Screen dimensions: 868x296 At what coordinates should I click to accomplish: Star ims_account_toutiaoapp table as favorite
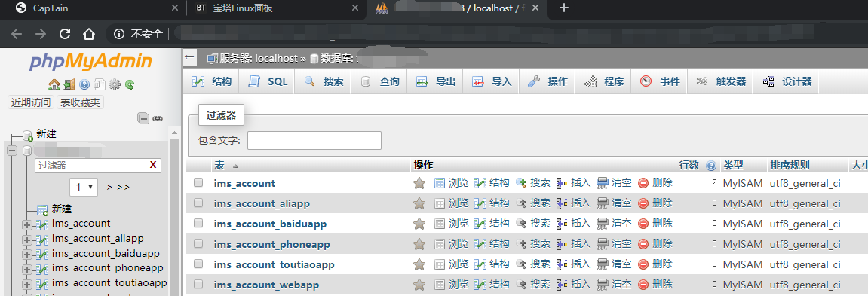point(419,264)
